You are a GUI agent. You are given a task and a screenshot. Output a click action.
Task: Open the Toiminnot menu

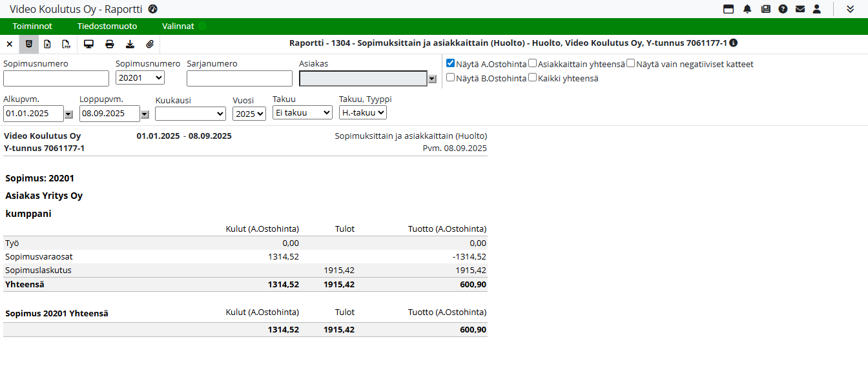(x=32, y=26)
